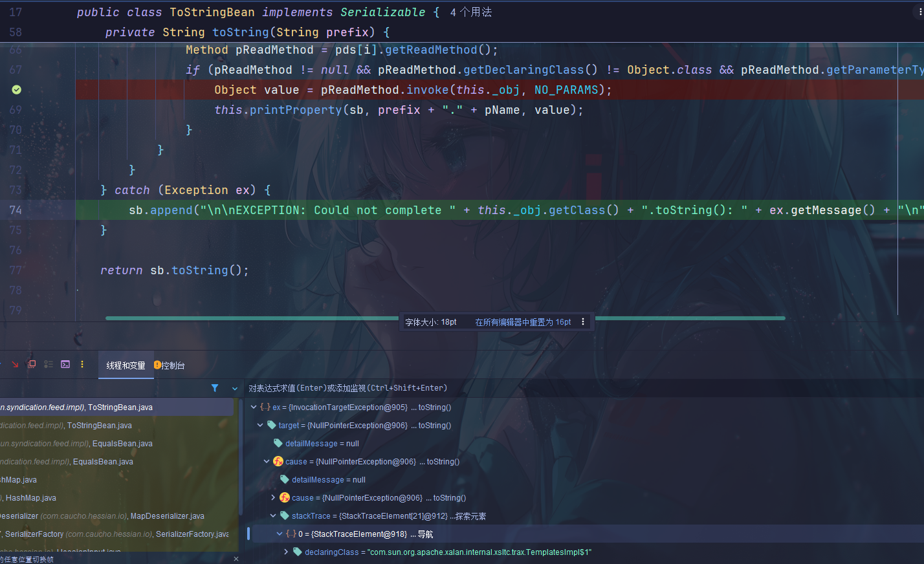The width and height of the screenshot is (924, 564).
Task: Open the thread selector dropdown chevron
Action: [x=234, y=389]
